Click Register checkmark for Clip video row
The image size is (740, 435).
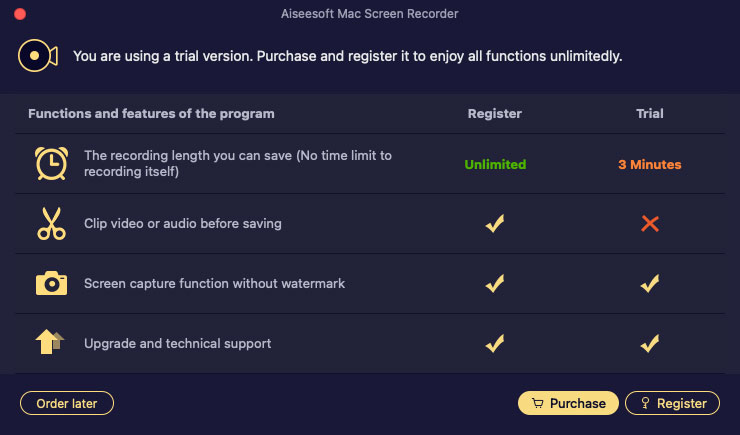(x=495, y=224)
